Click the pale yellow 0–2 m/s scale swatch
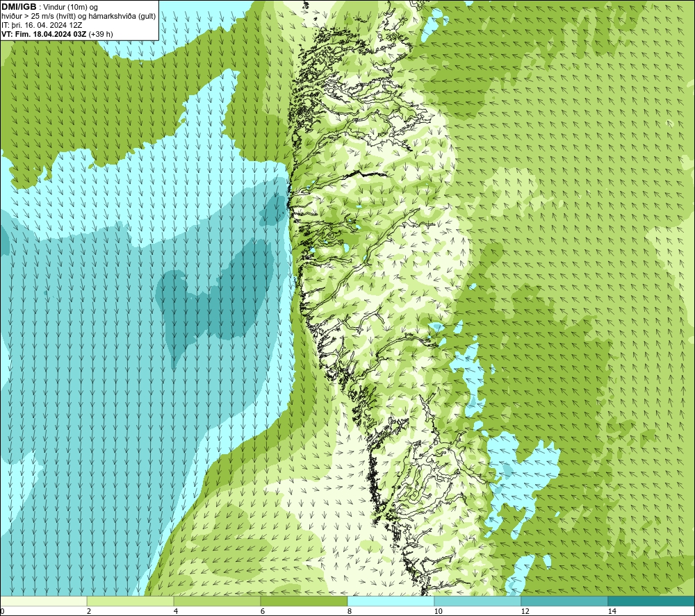This screenshot has width=695, height=616. tap(43, 601)
